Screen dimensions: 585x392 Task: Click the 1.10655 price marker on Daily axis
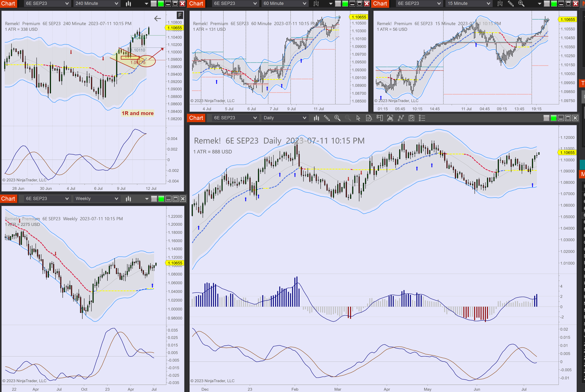pyautogui.click(x=567, y=152)
